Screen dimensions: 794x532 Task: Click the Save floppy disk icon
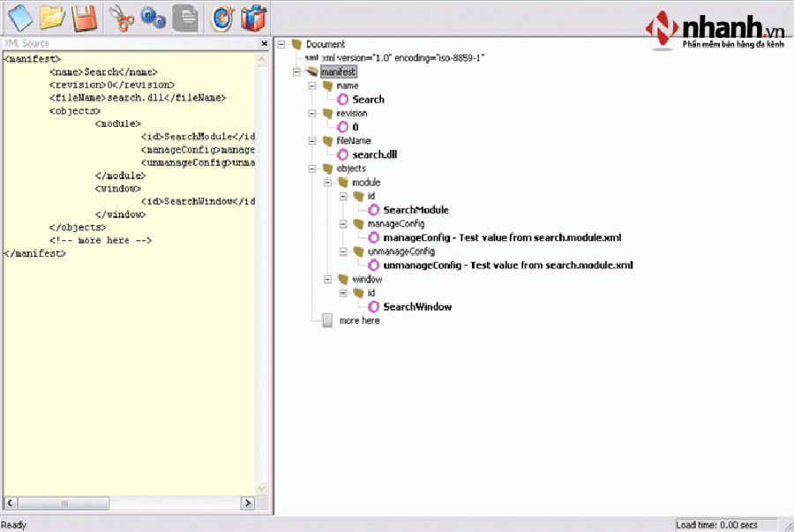click(x=84, y=16)
